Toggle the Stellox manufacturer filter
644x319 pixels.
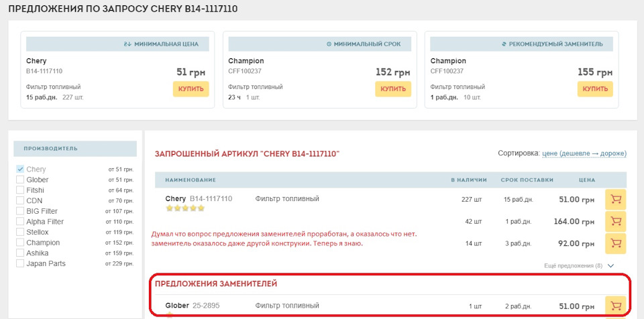point(20,232)
